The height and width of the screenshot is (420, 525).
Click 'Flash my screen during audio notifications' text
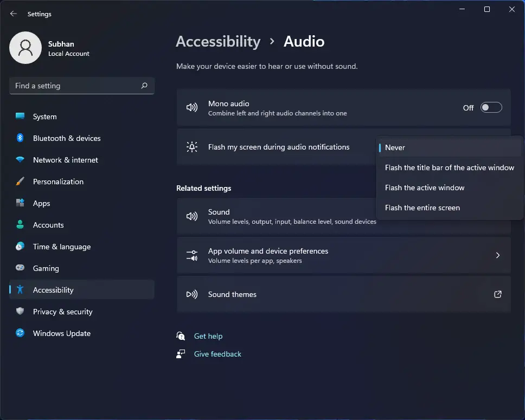coord(279,147)
